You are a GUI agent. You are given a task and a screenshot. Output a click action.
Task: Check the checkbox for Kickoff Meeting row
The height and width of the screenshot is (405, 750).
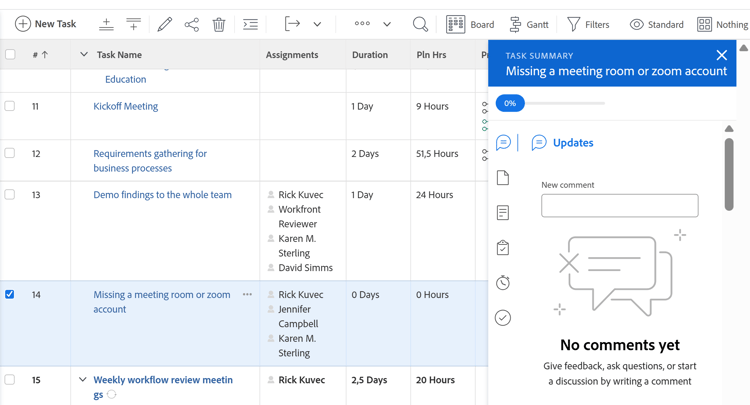tap(10, 106)
